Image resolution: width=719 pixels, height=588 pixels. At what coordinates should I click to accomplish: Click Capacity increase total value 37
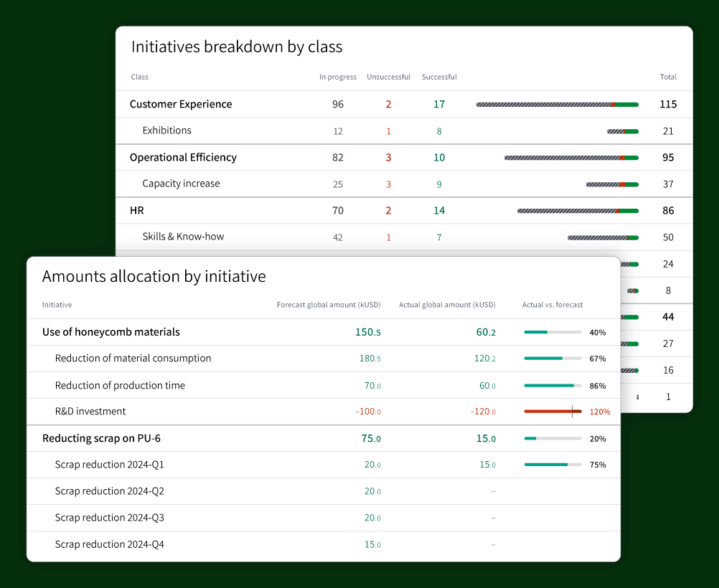668,184
